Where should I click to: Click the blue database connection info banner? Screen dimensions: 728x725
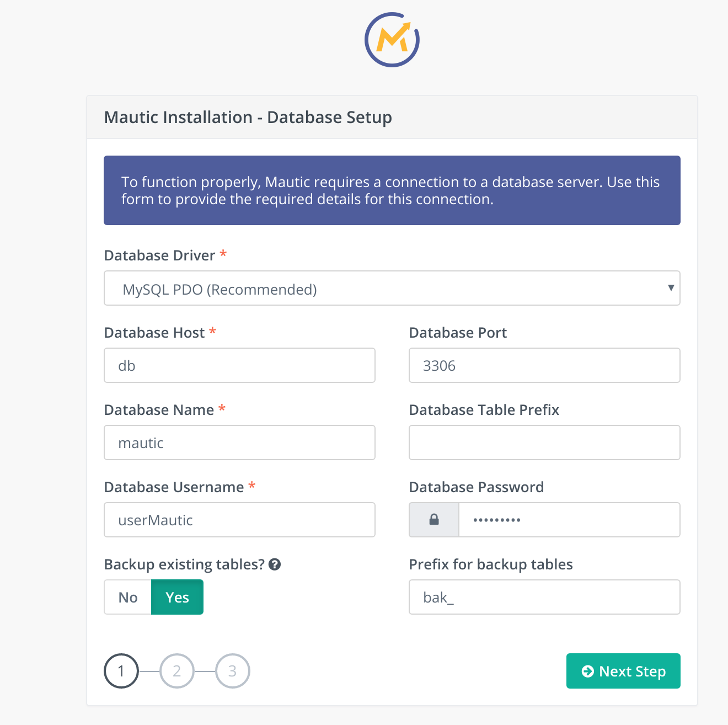tap(392, 190)
